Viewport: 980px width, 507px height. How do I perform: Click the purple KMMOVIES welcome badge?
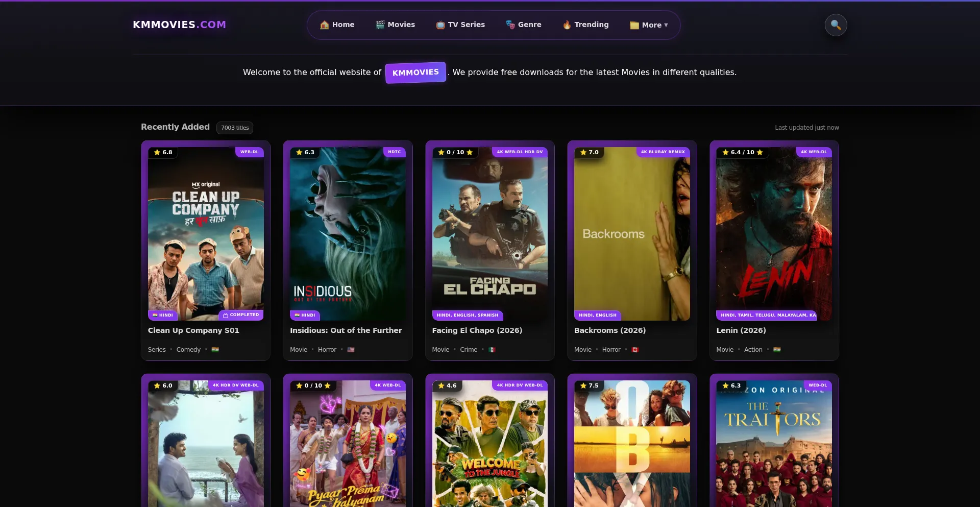point(415,73)
